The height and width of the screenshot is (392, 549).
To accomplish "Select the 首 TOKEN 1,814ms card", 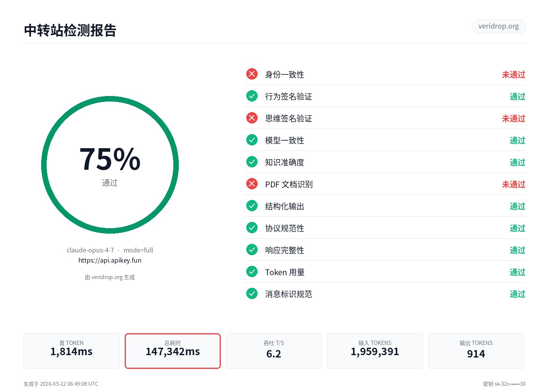I will point(71,351).
